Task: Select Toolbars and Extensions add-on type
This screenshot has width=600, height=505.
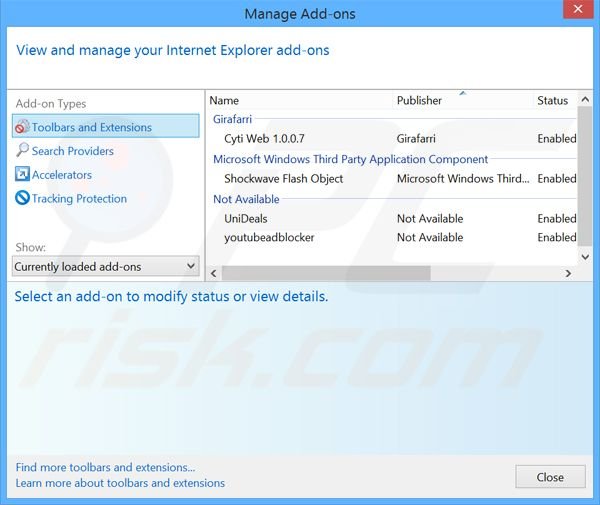Action: click(x=106, y=126)
